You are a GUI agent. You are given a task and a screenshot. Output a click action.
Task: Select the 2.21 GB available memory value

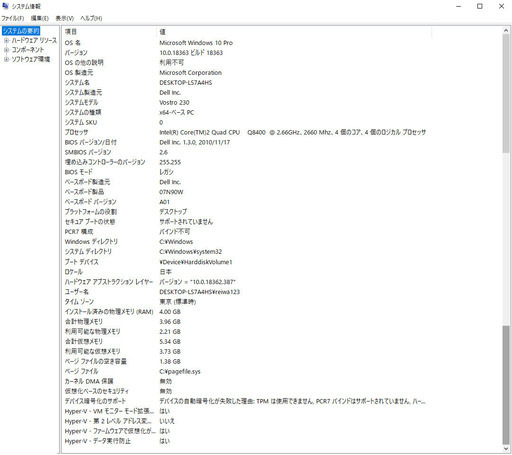click(x=170, y=332)
